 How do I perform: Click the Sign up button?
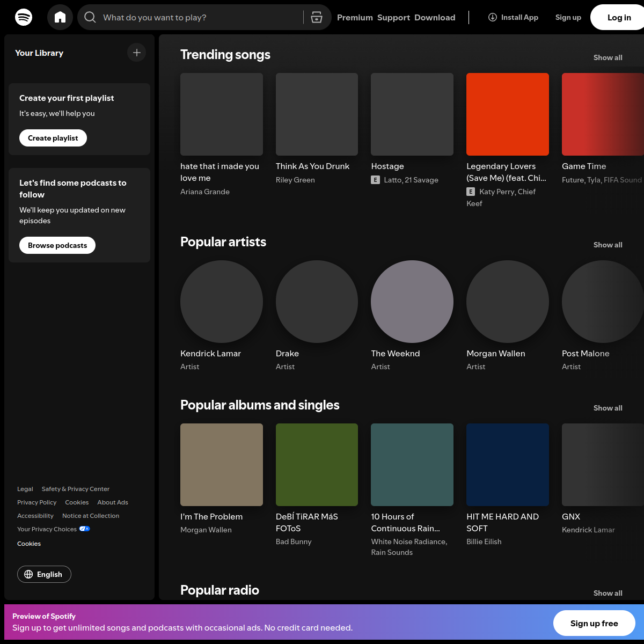pos(568,17)
